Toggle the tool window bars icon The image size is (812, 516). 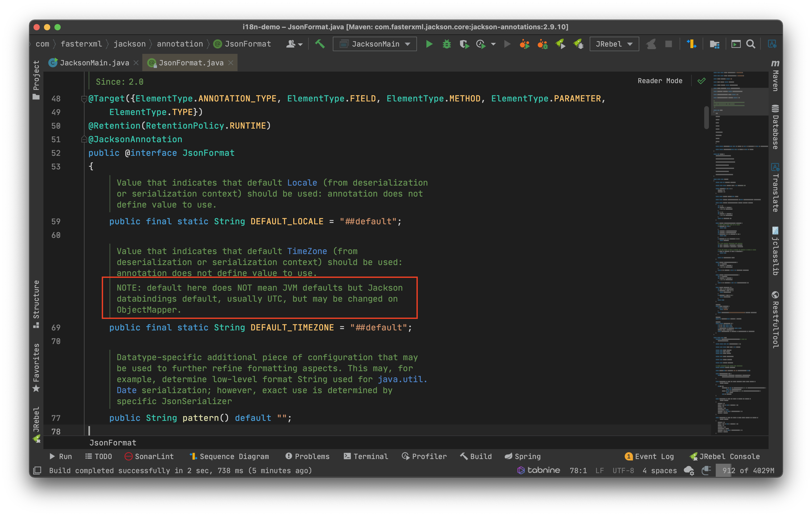pos(37,471)
